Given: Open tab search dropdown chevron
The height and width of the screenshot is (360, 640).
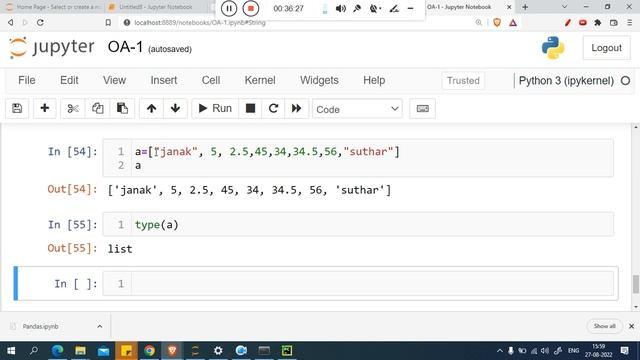Looking at the screenshot, I should (x=564, y=7).
